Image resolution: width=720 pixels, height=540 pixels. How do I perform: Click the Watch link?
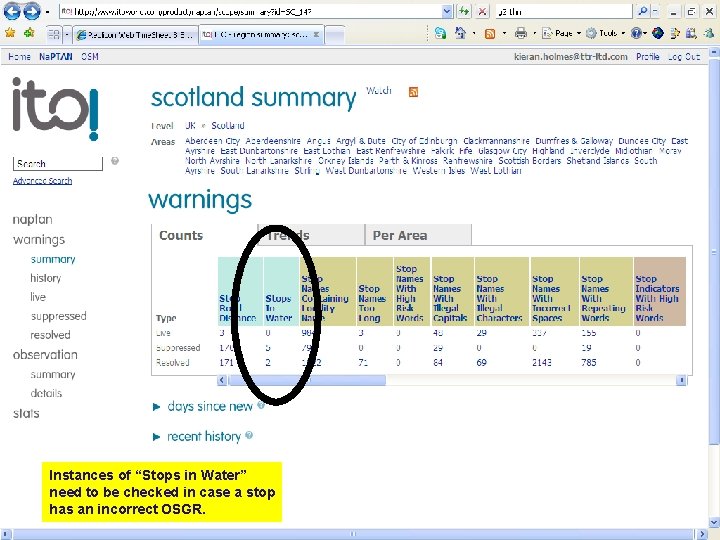(x=378, y=90)
